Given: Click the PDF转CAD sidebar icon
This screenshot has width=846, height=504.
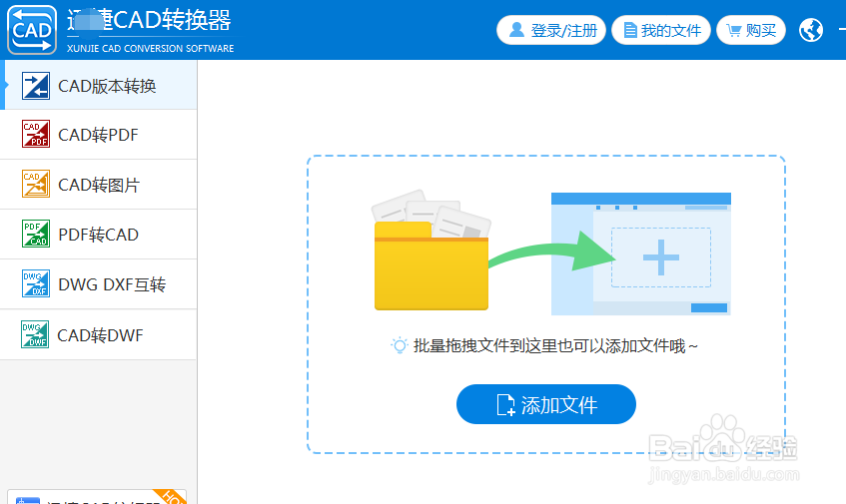Looking at the screenshot, I should (36, 234).
